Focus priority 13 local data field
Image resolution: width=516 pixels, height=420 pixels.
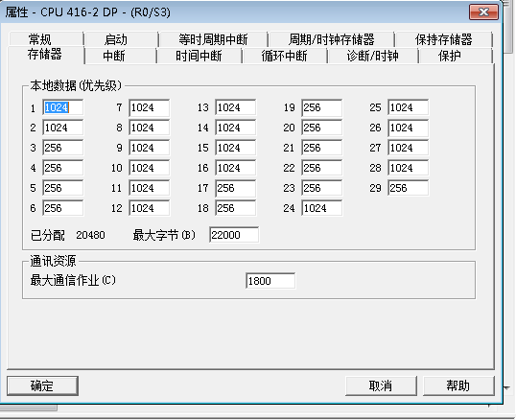coord(235,107)
